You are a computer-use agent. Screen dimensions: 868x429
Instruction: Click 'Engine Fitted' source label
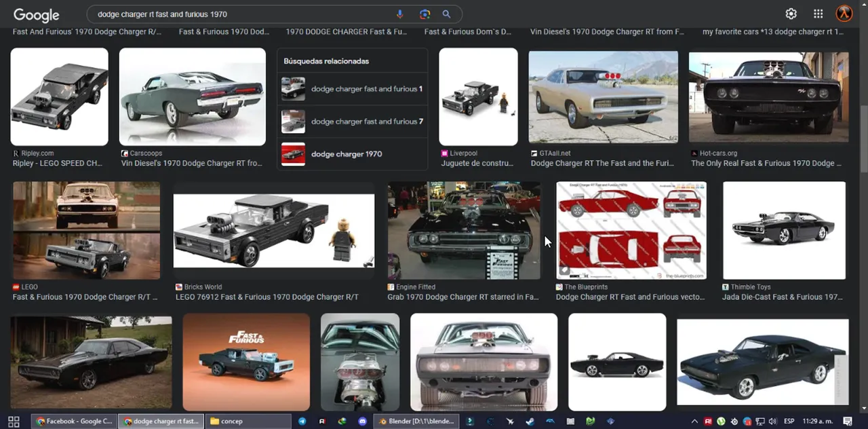click(x=416, y=287)
